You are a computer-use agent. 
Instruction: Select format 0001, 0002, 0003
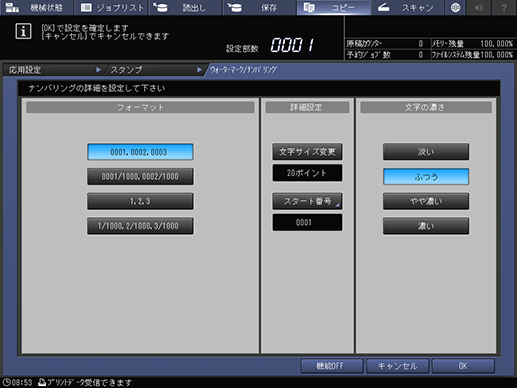pos(140,152)
